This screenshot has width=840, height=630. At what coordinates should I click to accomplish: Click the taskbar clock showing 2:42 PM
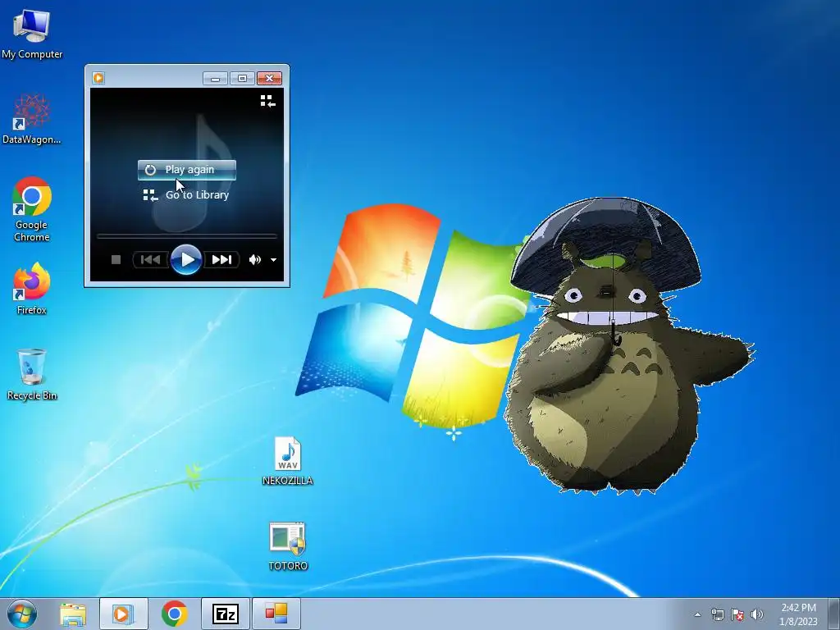click(x=798, y=614)
